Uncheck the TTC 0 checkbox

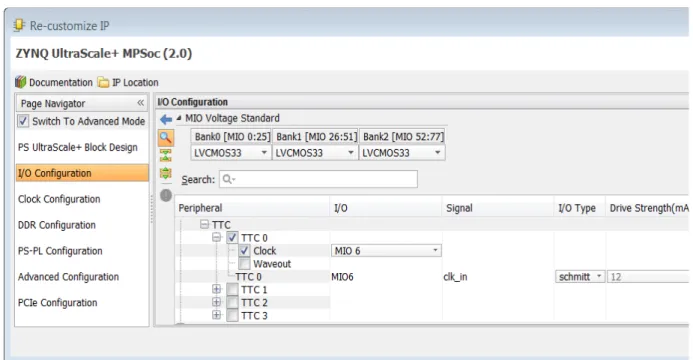click(232, 238)
